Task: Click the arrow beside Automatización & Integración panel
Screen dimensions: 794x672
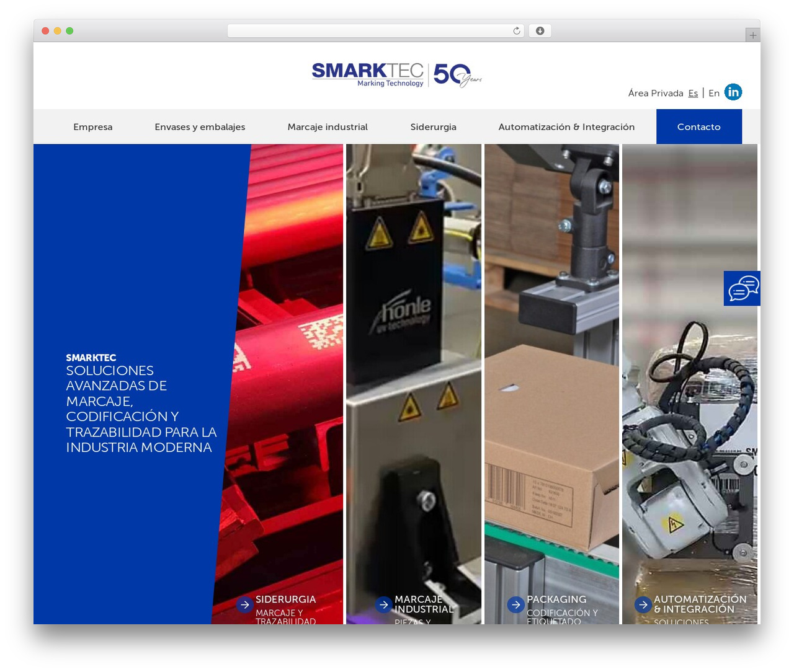Action: [x=643, y=604]
